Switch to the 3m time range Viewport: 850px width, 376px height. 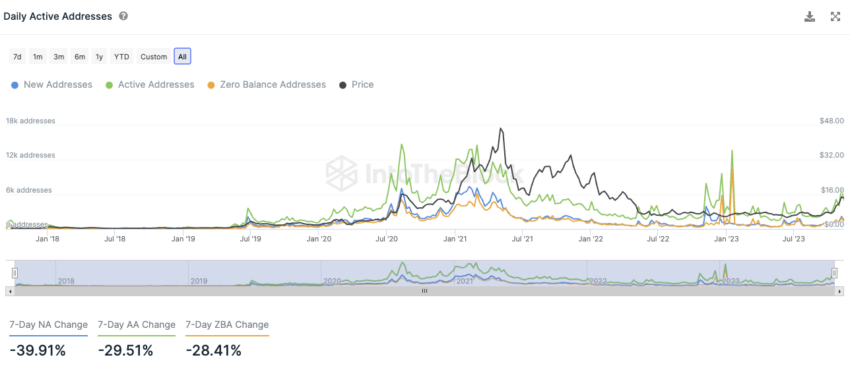[x=59, y=56]
